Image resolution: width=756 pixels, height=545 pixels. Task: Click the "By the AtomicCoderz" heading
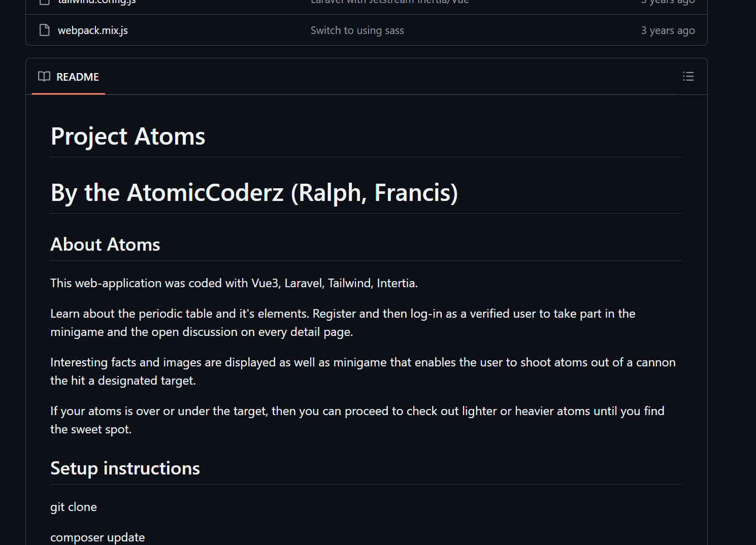click(x=254, y=193)
